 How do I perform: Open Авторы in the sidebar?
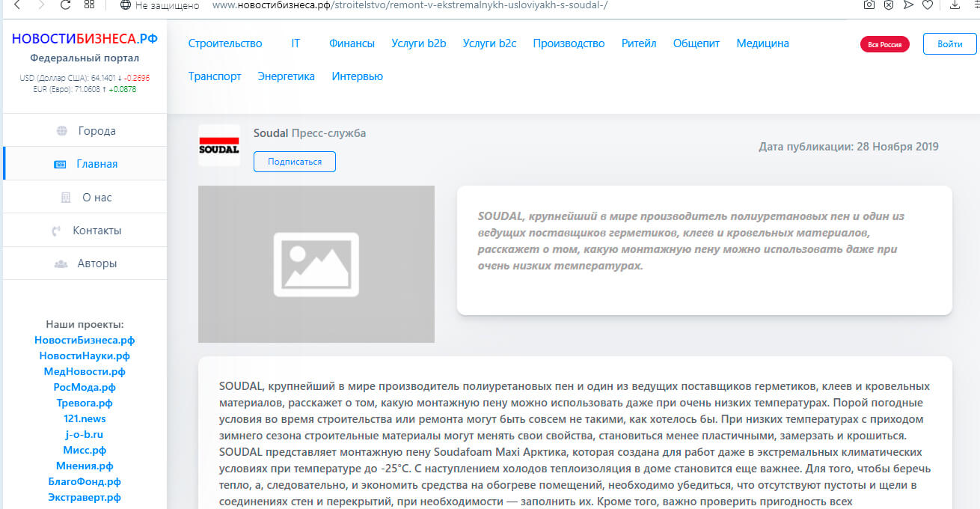pyautogui.click(x=85, y=263)
